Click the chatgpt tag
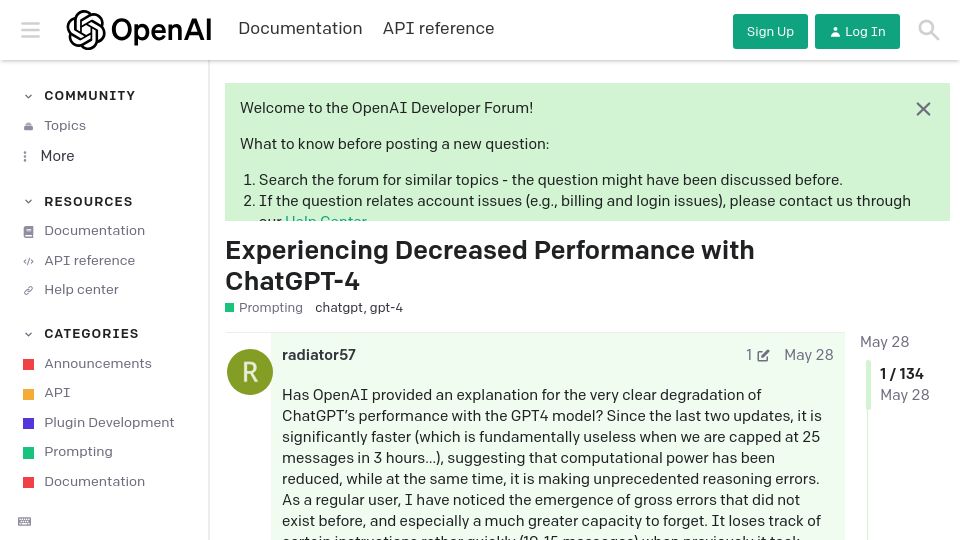Screen dimensions: 960x540 coord(339,307)
